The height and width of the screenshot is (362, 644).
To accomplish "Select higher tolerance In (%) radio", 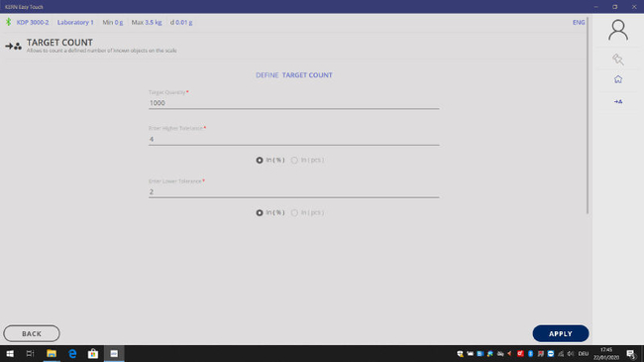I will point(260,160).
